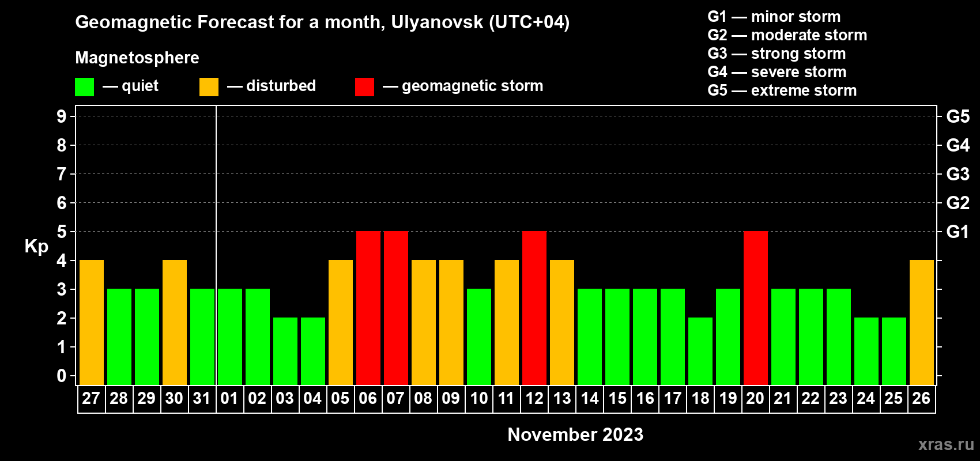Click date label 15 on the axis
Screen dimensions: 980x461
pyautogui.click(x=617, y=399)
